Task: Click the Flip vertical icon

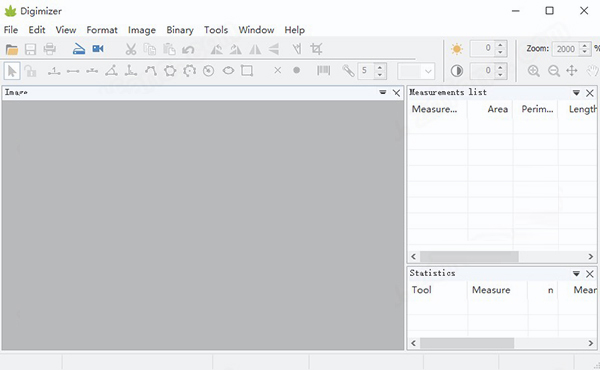Action: coord(274,49)
